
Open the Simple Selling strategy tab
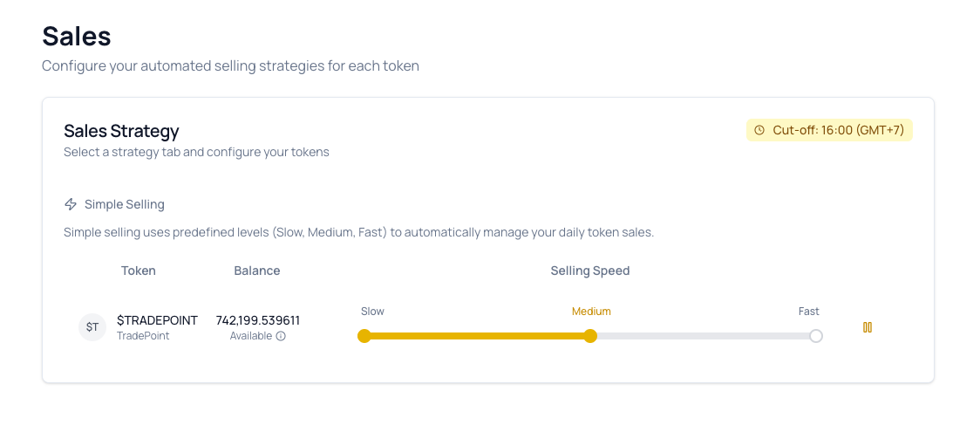(124, 204)
